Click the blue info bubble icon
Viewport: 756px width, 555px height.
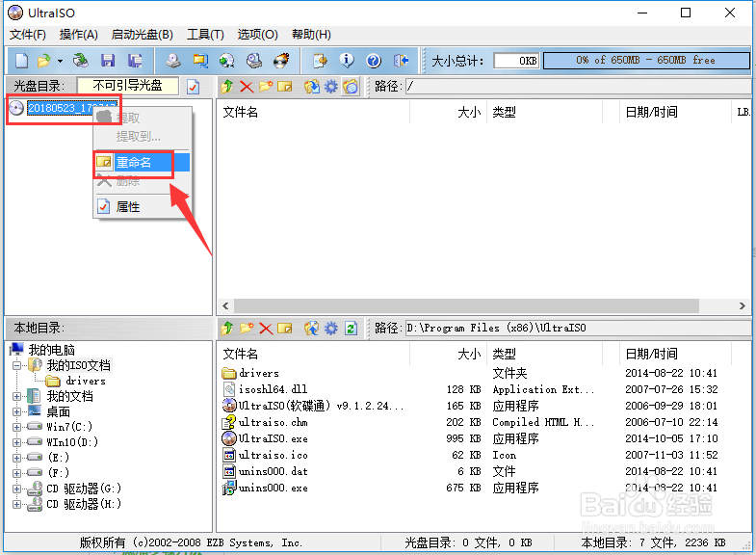(347, 61)
